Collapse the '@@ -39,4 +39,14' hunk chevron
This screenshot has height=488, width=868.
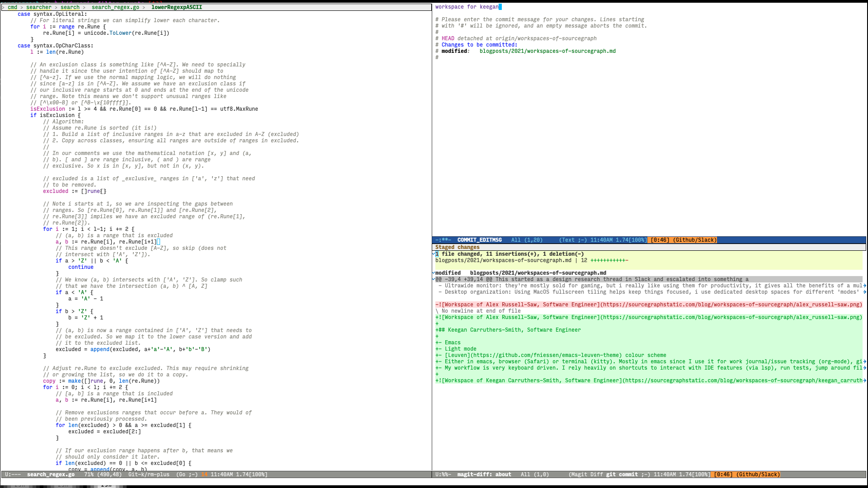[434, 279]
